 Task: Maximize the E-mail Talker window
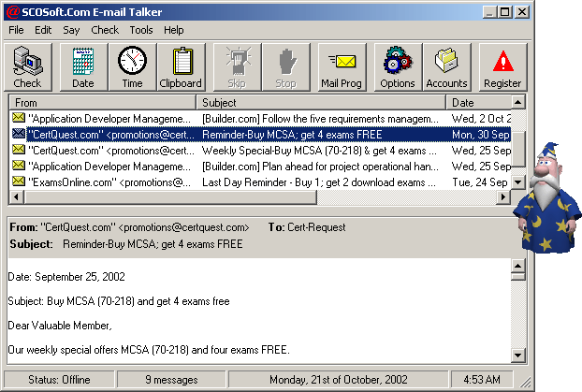(504, 12)
